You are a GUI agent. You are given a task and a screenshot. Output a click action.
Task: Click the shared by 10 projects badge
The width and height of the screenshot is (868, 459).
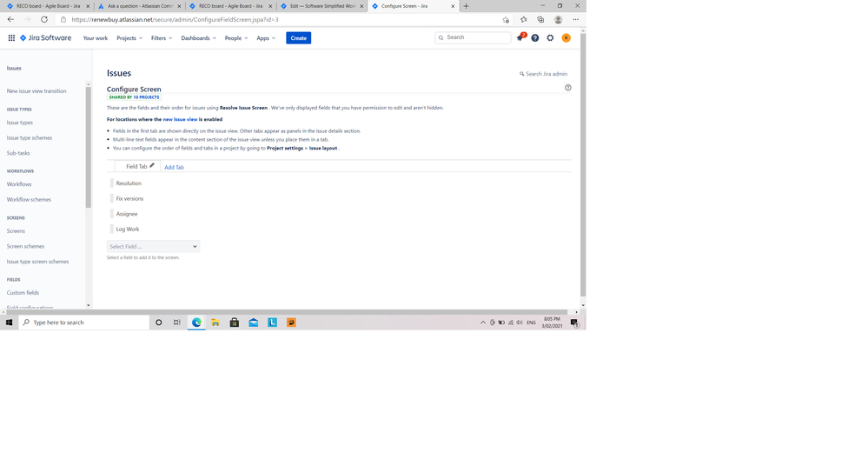click(x=134, y=96)
